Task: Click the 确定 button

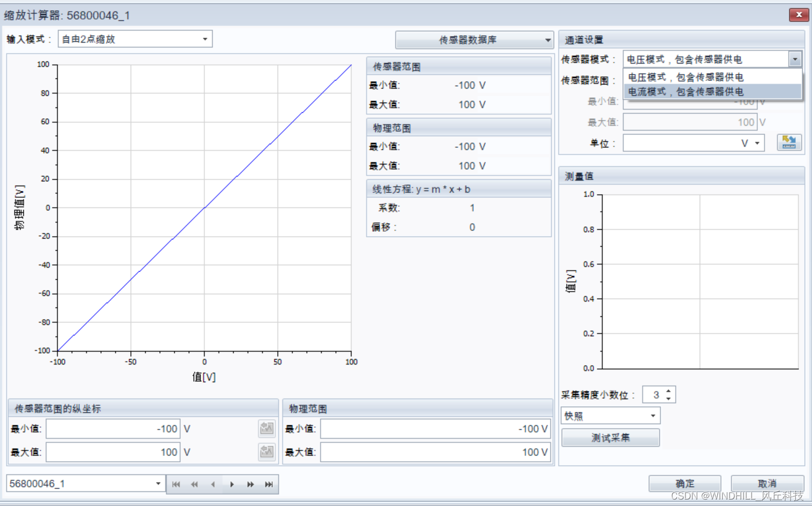Action: [x=684, y=483]
